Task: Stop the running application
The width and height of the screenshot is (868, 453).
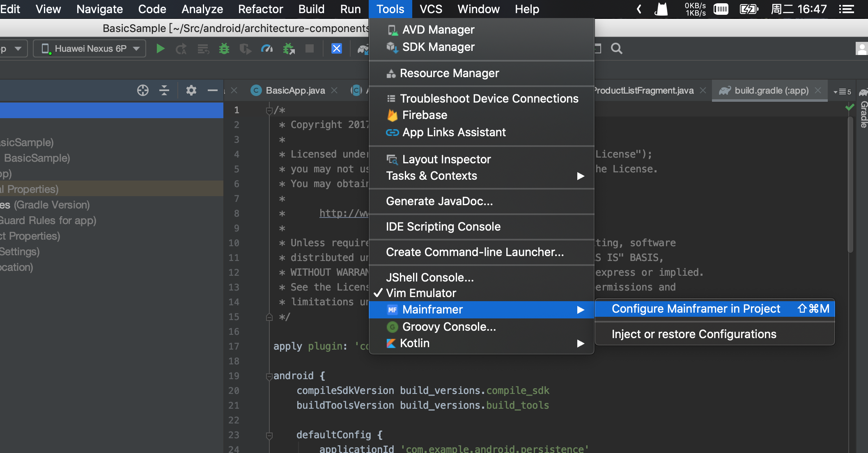Action: pyautogui.click(x=310, y=48)
